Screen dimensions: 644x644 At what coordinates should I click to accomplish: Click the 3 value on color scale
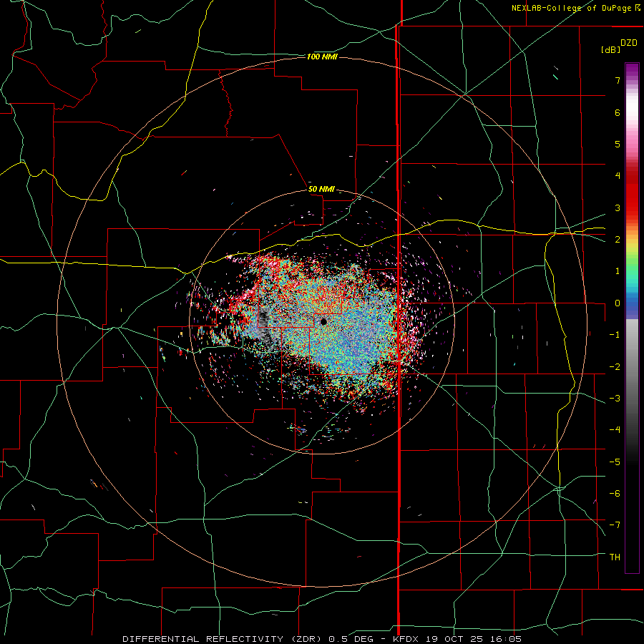point(618,208)
